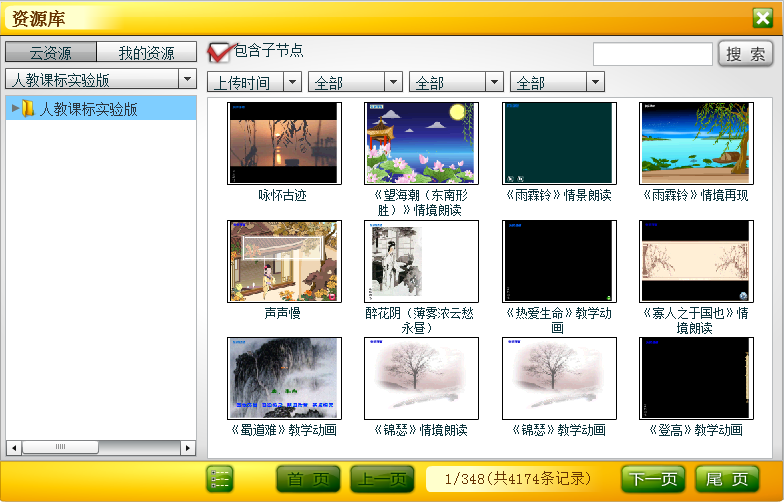Click the search text input field

coord(652,54)
